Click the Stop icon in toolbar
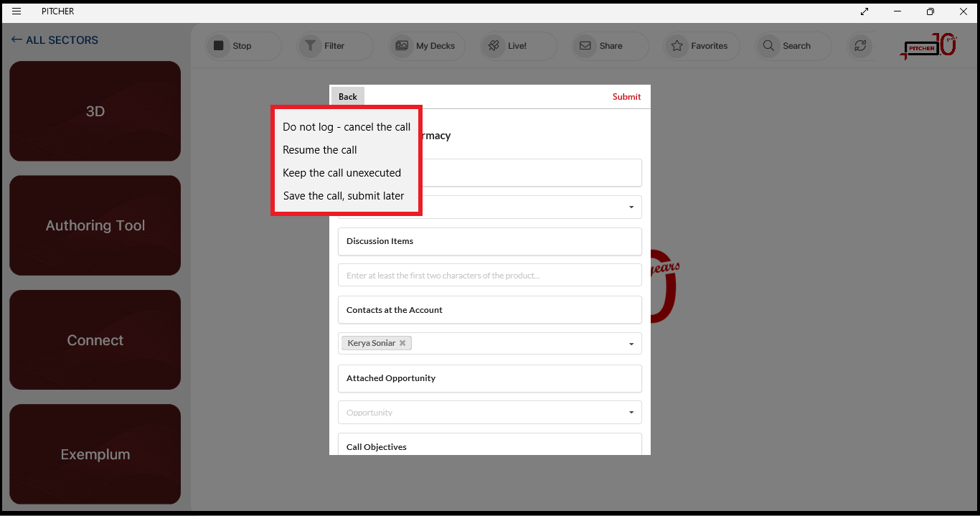Screen dimensions: 980x516 (x=219, y=46)
